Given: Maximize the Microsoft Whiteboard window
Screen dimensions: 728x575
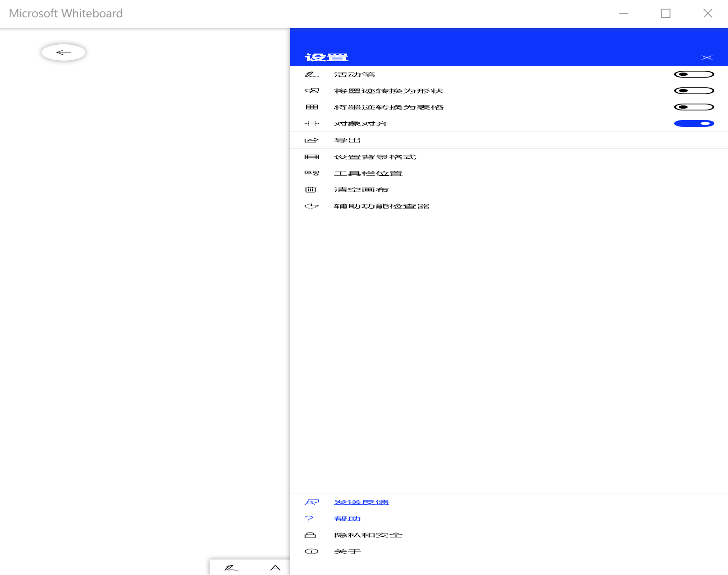Looking at the screenshot, I should tap(666, 14).
